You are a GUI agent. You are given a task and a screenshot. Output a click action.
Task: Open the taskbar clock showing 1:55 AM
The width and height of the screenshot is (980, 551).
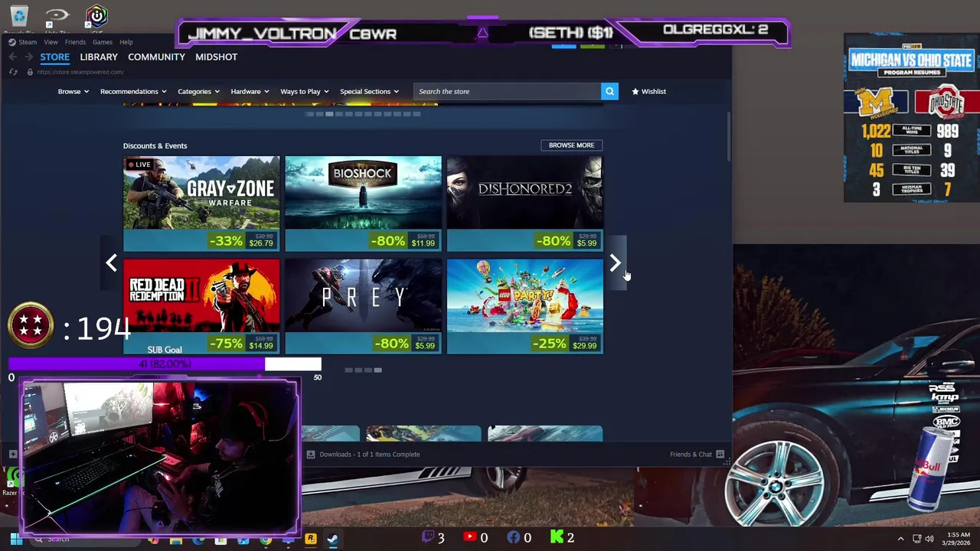point(958,539)
